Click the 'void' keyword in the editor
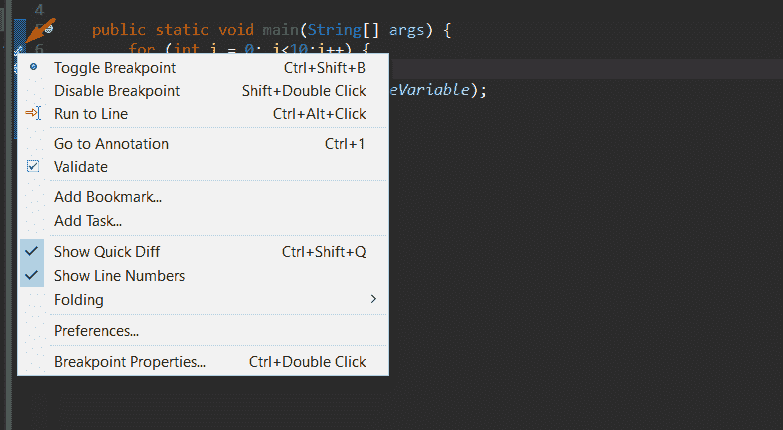Image resolution: width=783 pixels, height=430 pixels. click(x=236, y=30)
